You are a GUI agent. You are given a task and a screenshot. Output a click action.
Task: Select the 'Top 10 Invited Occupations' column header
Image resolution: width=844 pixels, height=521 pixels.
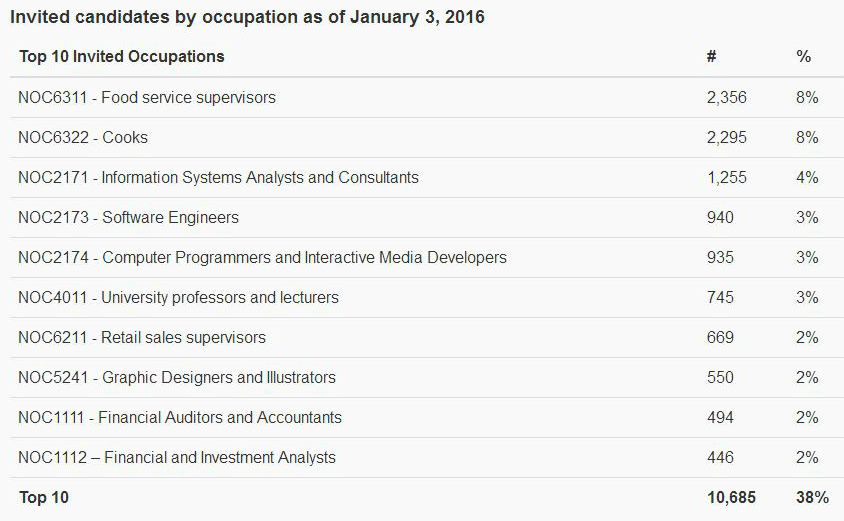(121, 57)
